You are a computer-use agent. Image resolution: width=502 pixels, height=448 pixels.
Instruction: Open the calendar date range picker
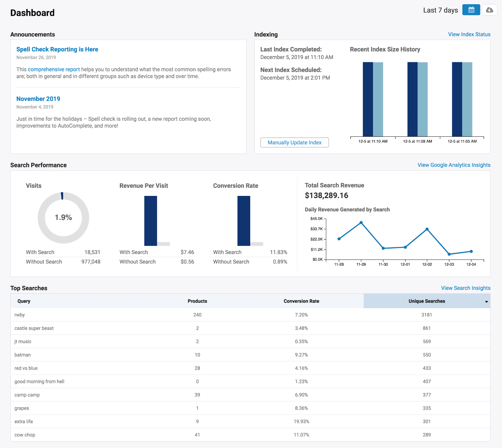[471, 10]
